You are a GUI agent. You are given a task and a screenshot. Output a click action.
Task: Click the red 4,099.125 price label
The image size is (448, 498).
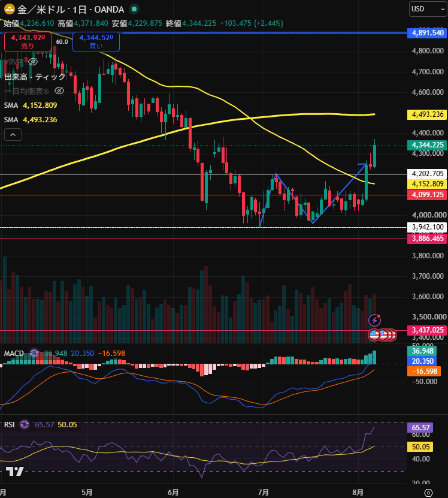428,195
